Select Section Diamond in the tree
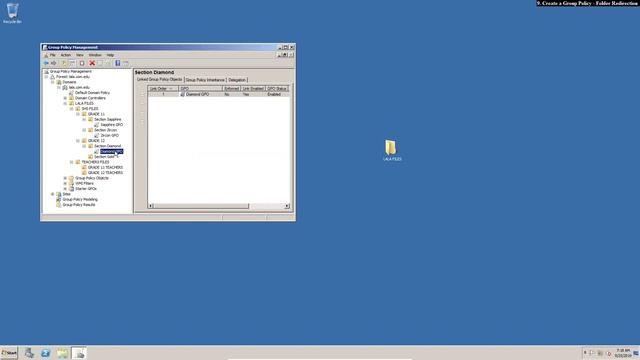The width and height of the screenshot is (640, 360). click(107, 146)
